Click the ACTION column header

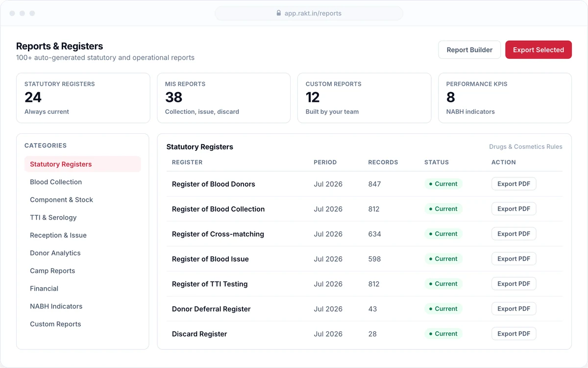pos(504,162)
